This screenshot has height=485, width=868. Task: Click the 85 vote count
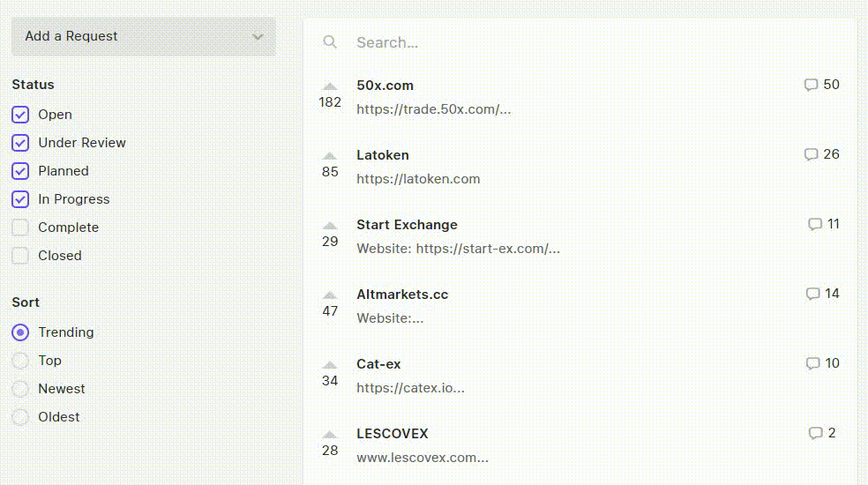click(x=330, y=172)
